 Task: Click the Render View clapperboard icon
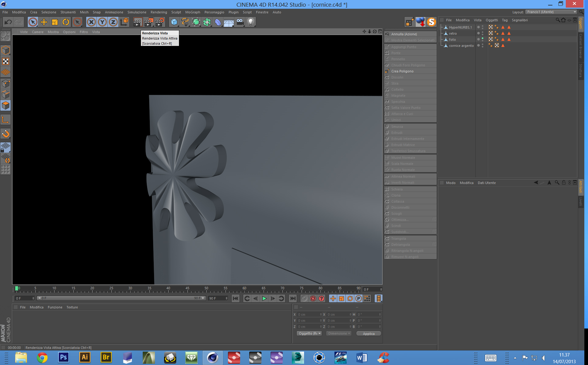click(138, 22)
